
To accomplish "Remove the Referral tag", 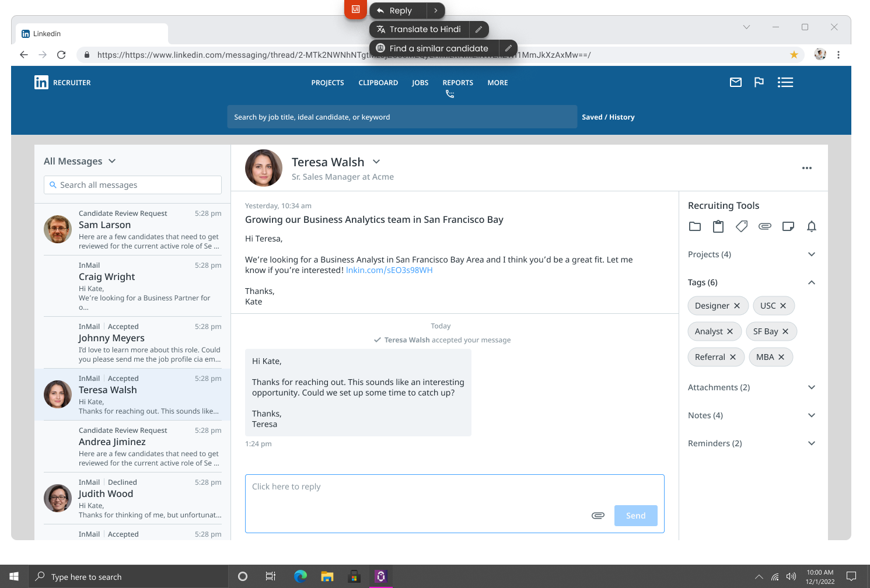I will tap(733, 357).
